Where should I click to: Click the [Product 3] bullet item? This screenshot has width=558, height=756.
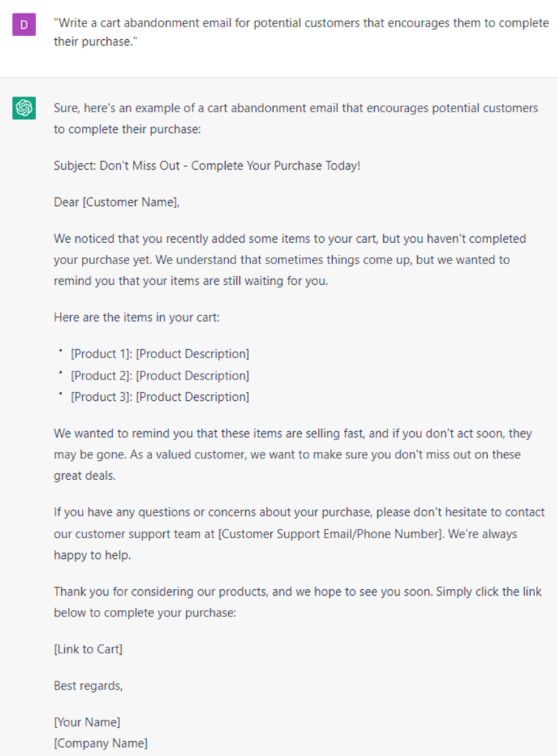(159, 396)
